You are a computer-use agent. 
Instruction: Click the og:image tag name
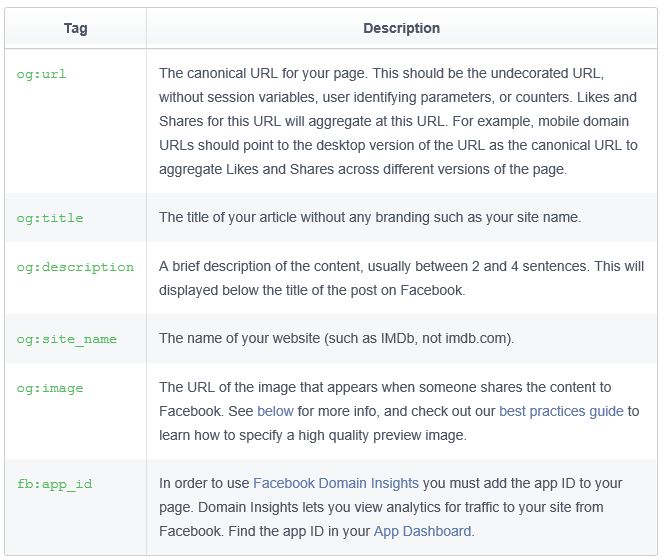tap(50, 389)
